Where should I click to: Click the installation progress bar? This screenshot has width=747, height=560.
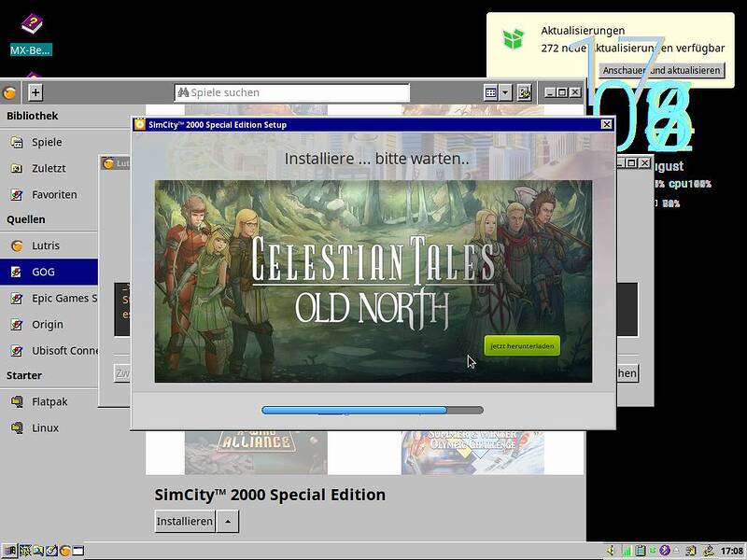(373, 410)
